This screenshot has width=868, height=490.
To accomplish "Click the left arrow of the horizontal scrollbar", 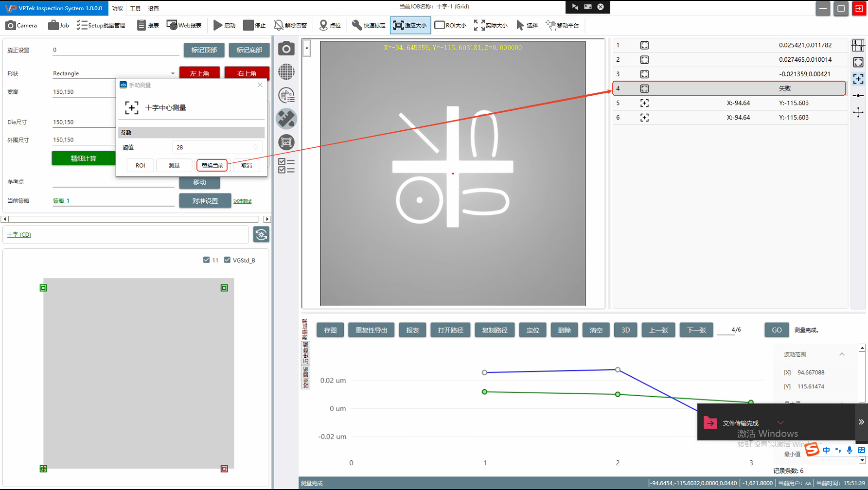I will 5,219.
